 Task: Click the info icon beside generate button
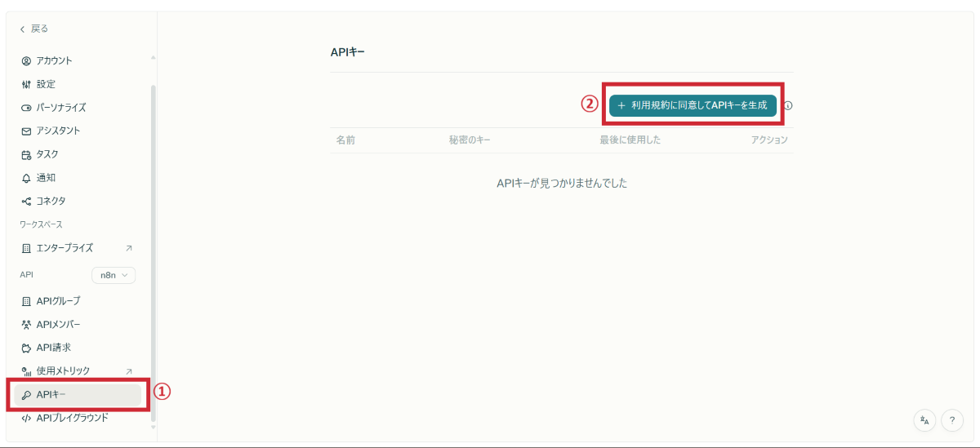(x=789, y=106)
